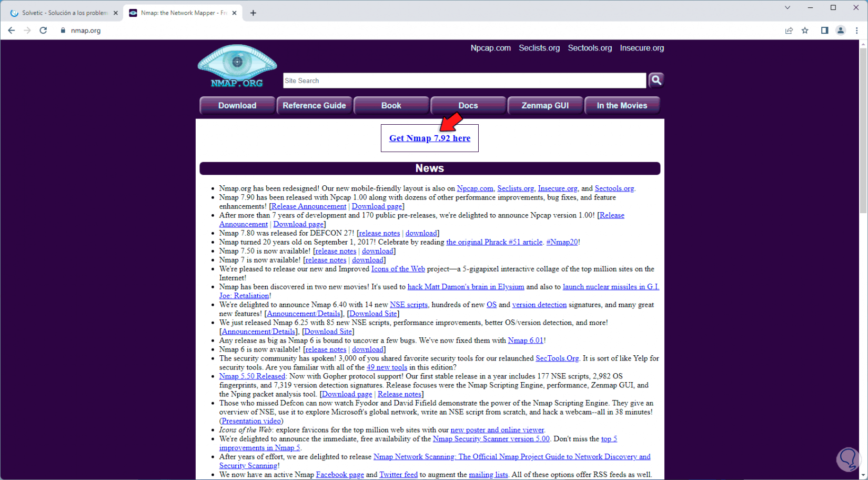868x480 pixels.
Task: Click the Nmap 6.01 link
Action: click(x=526, y=341)
